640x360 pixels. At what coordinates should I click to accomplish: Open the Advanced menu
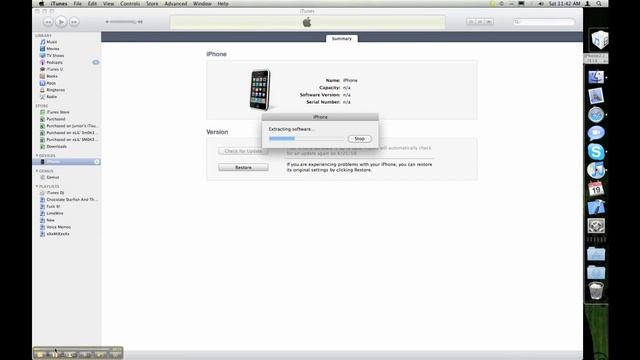pyautogui.click(x=176, y=4)
